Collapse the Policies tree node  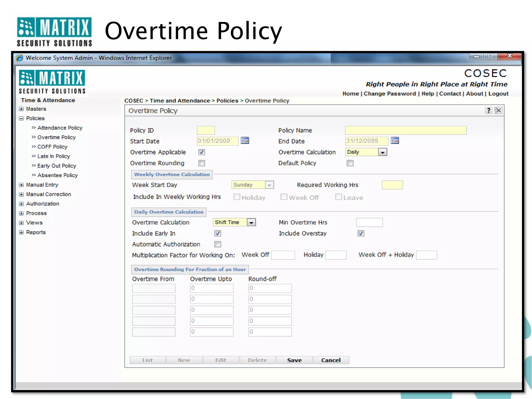click(21, 118)
